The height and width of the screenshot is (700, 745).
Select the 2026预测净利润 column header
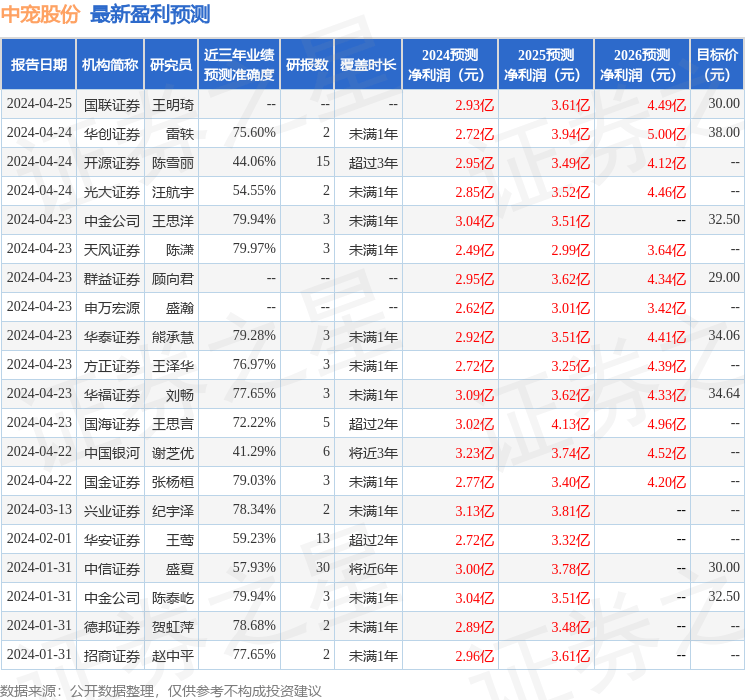(642, 65)
